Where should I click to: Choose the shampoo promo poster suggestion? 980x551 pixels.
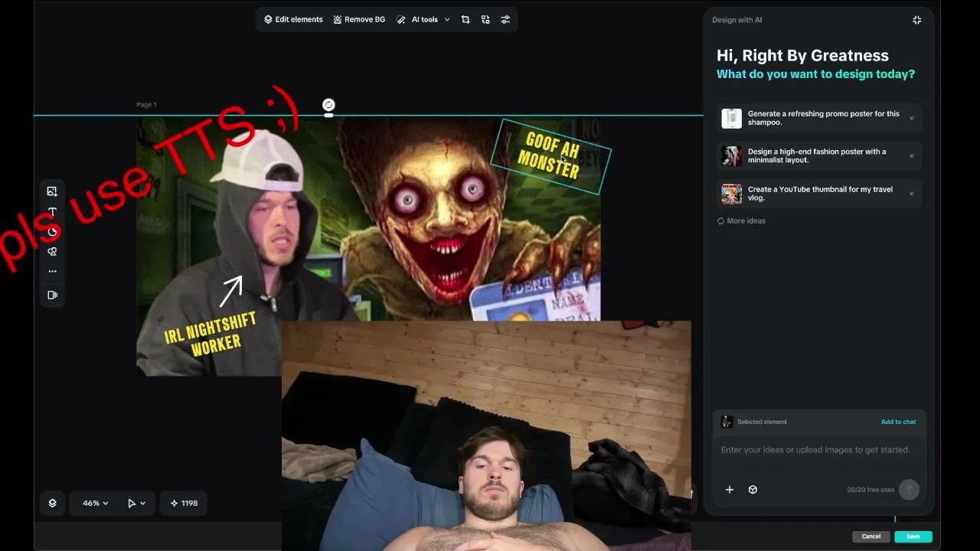coord(821,118)
